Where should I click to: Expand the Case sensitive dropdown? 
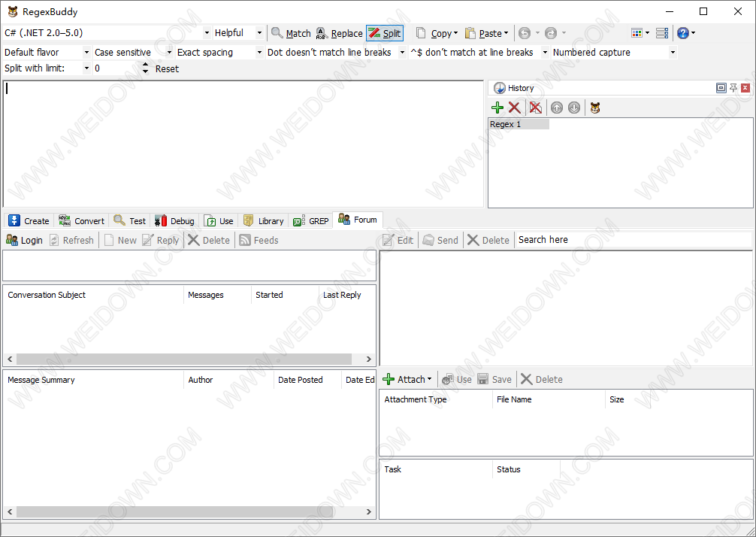tap(169, 53)
